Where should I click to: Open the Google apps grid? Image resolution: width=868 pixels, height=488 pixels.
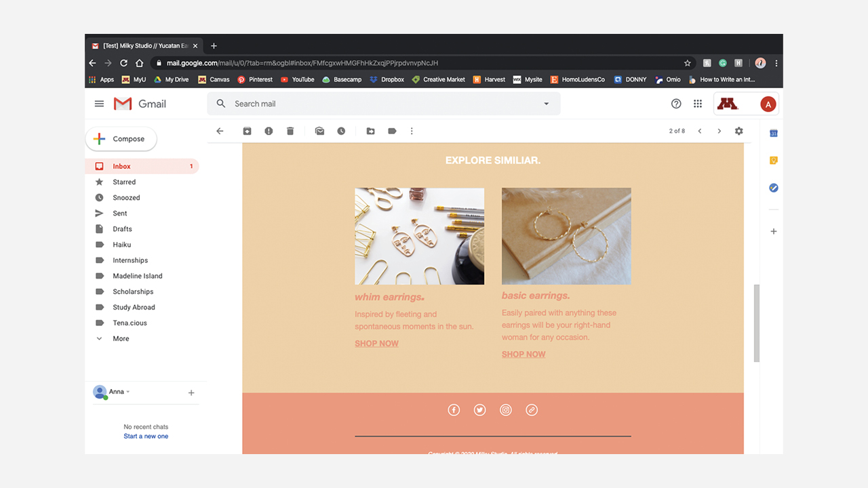698,104
